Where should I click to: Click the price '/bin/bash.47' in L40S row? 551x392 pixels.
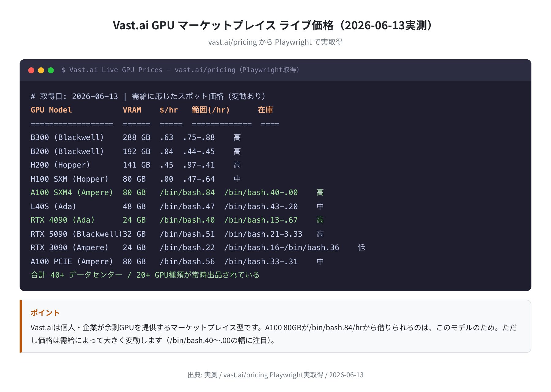point(187,206)
